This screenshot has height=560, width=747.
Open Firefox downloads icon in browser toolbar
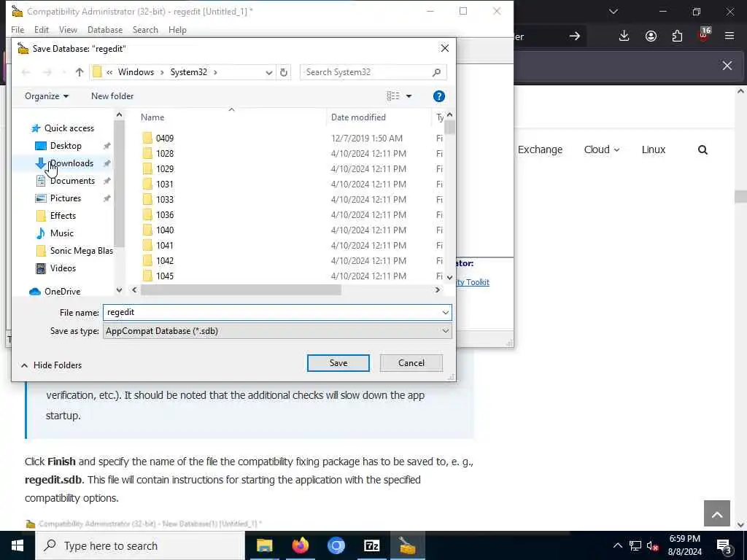(x=624, y=36)
